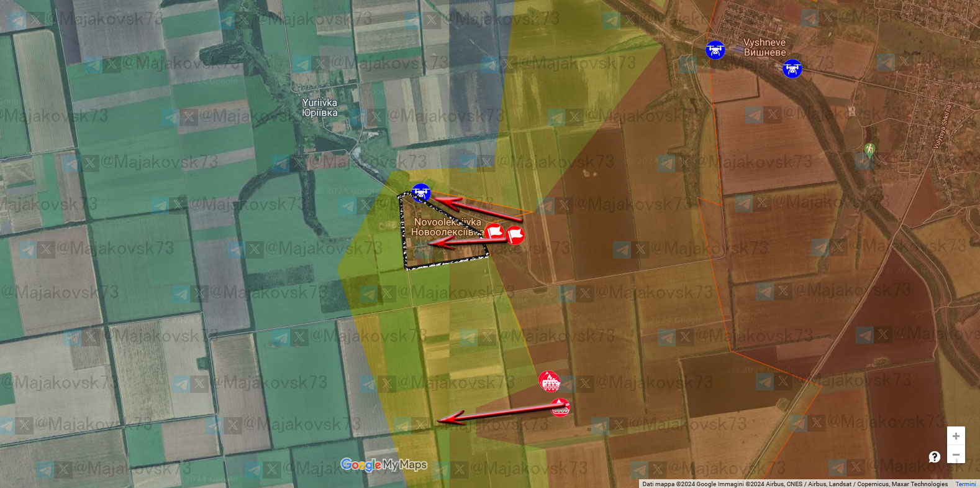980x488 pixels.
Task: Click the left red flag marker near Novooleksiivka
Action: coord(494,231)
